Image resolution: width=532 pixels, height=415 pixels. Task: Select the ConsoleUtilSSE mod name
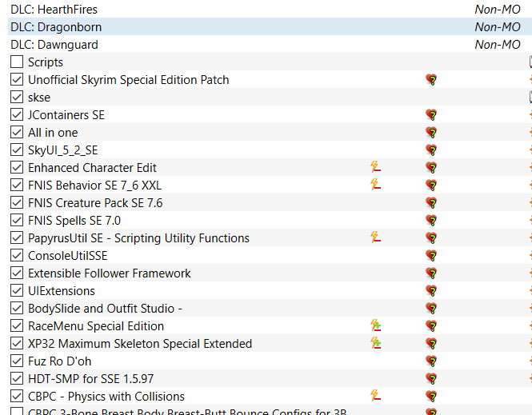67,256
